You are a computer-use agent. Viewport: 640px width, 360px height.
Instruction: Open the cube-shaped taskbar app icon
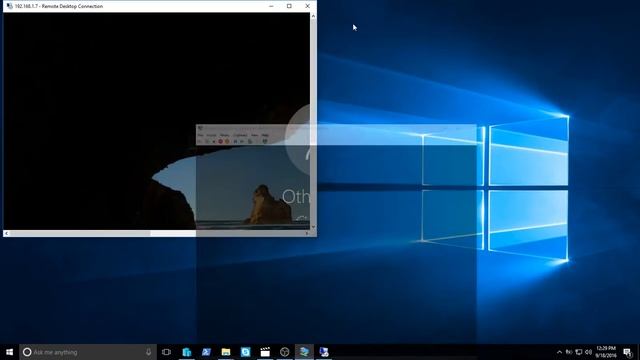(x=284, y=352)
